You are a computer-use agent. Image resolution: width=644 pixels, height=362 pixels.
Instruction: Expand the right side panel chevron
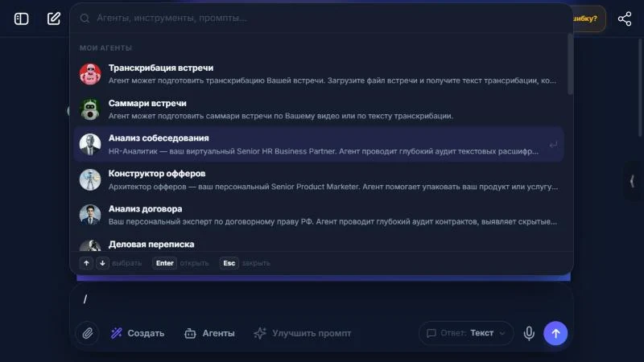pyautogui.click(x=632, y=181)
